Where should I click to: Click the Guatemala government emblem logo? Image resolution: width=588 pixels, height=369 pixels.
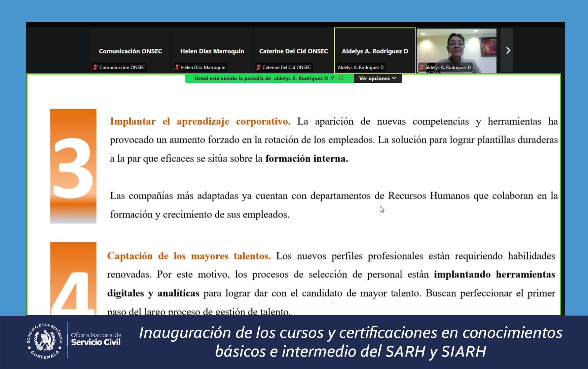[45, 341]
